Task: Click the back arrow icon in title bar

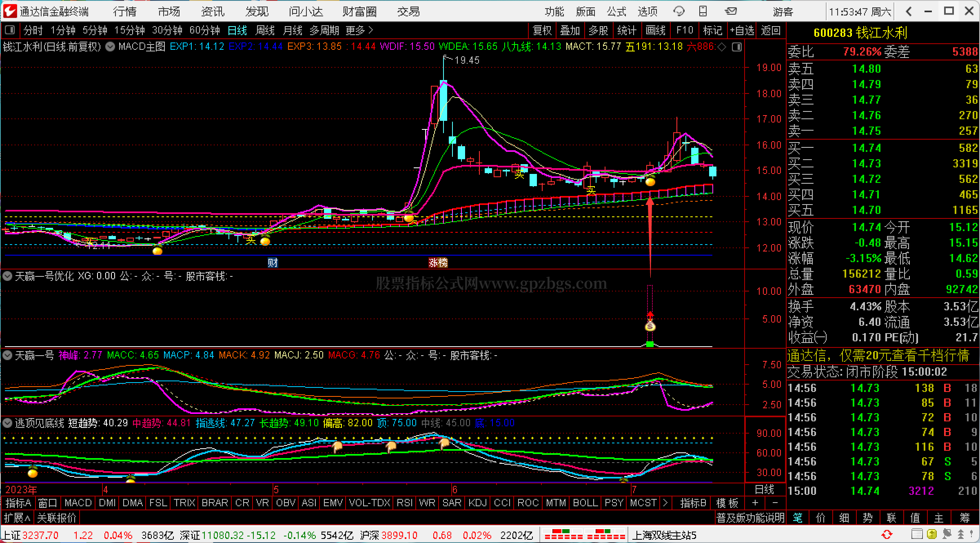Action: pos(909,11)
